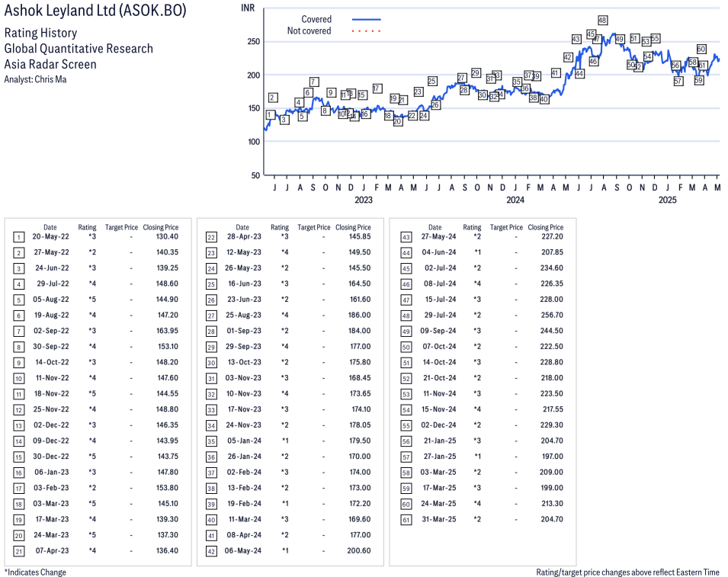
Task: Click the 27-May-24 date cell
Action: pyautogui.click(x=439, y=237)
